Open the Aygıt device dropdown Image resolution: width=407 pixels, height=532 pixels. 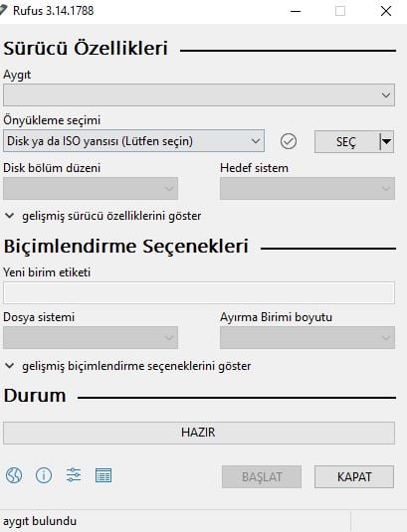(x=199, y=95)
